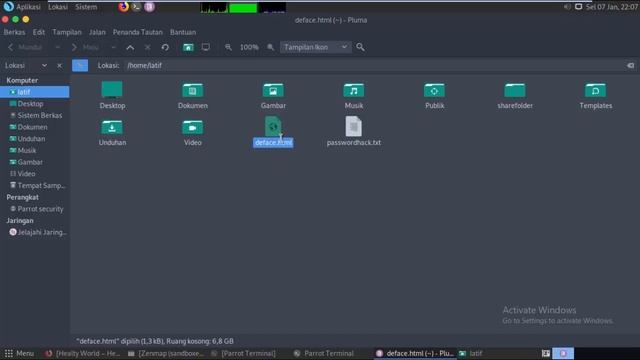Open the Mundur history dropdown arrow
This screenshot has width=640, height=360.
(x=57, y=47)
